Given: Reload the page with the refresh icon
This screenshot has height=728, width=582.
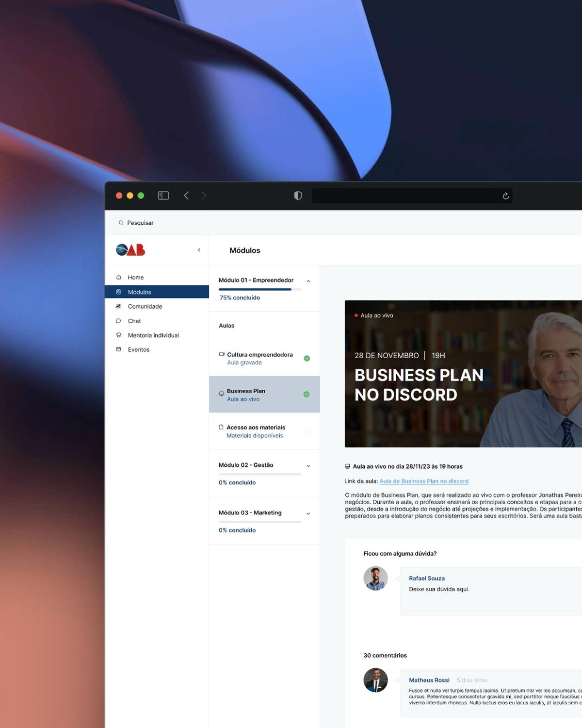Looking at the screenshot, I should 505,196.
